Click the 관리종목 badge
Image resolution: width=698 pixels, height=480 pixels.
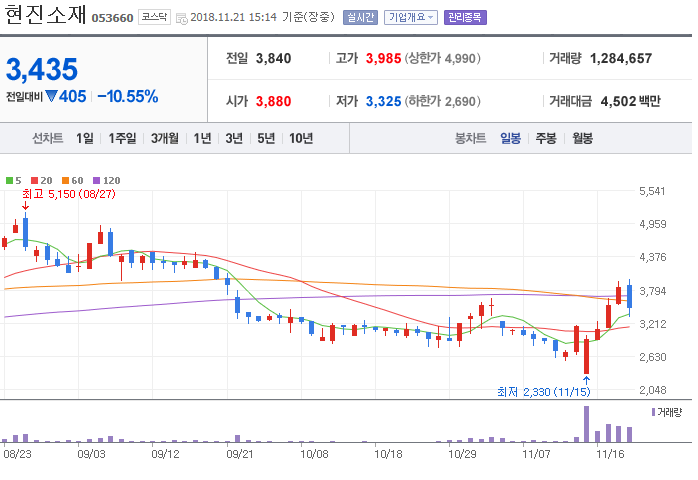[465, 17]
